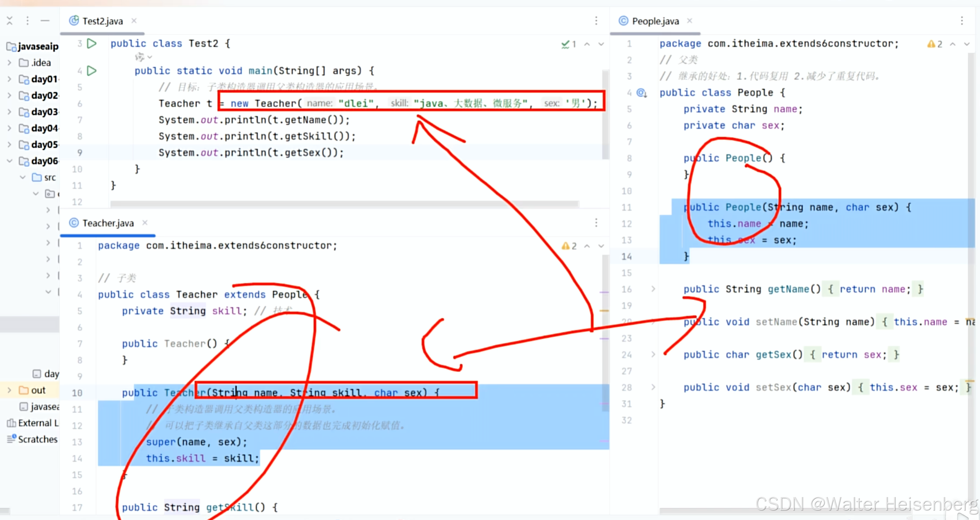Open Teacher.java editor options menu
The width and height of the screenshot is (980, 520).
(596, 223)
